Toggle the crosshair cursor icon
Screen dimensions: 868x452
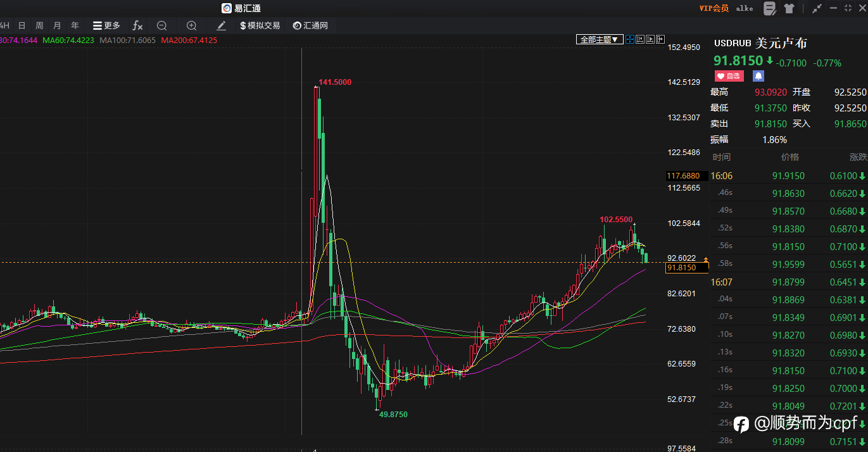tap(630, 39)
